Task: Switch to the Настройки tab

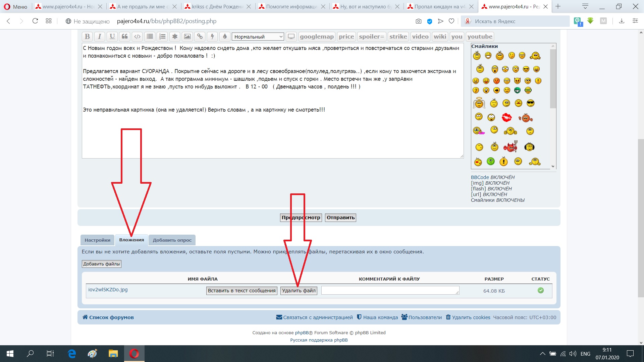Action: point(97,240)
